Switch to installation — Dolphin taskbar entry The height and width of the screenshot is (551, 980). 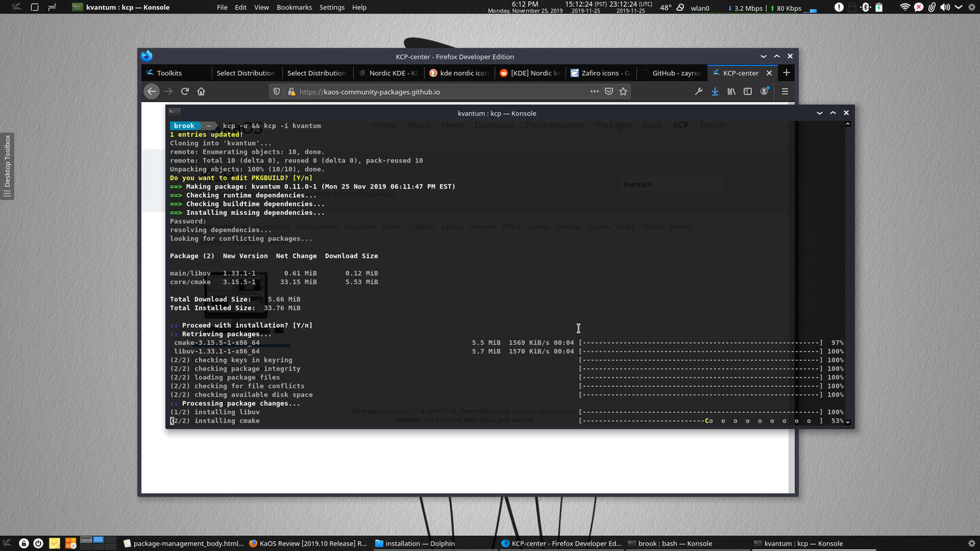click(434, 544)
